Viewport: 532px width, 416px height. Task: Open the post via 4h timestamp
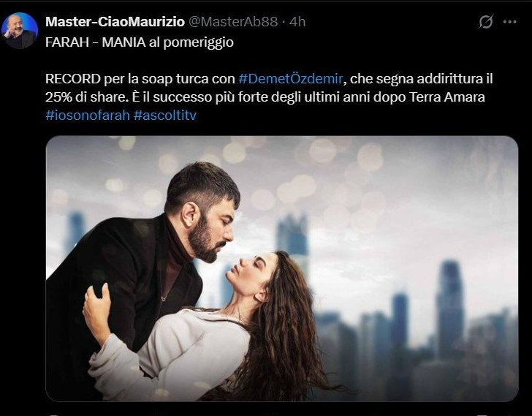point(297,22)
